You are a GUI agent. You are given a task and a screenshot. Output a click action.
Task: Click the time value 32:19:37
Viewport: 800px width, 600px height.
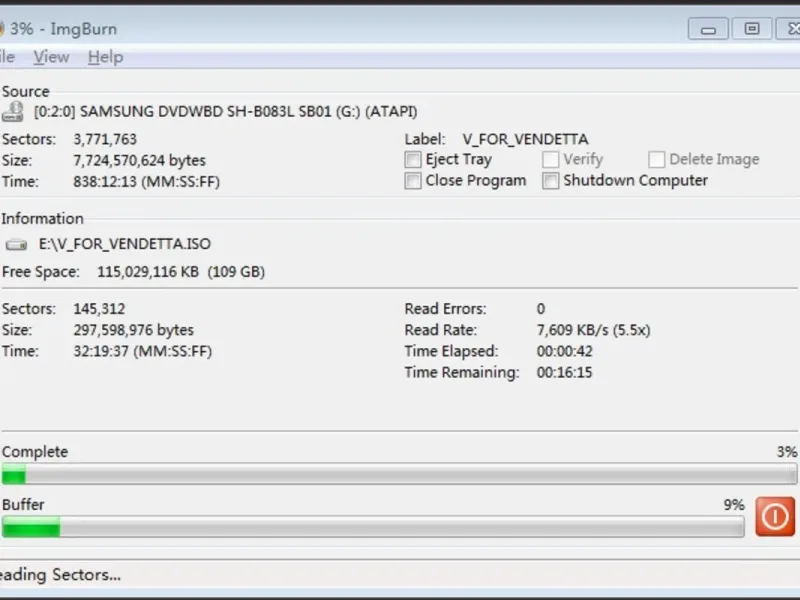coord(142,351)
